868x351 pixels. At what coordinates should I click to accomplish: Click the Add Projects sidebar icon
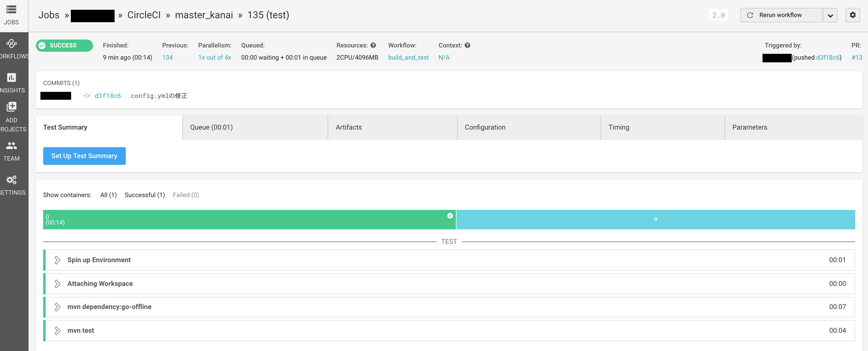point(12,107)
